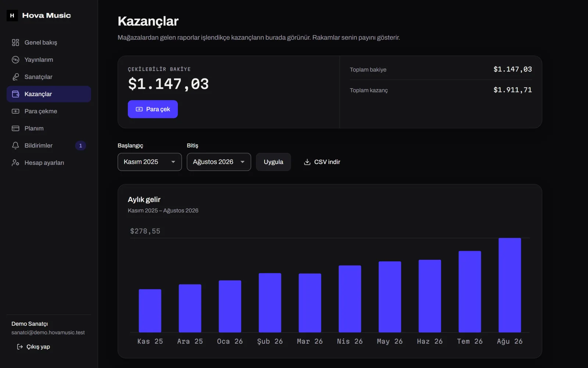Apply the date range with Uygula
Screen dimensions: 588x368
pos(273,162)
